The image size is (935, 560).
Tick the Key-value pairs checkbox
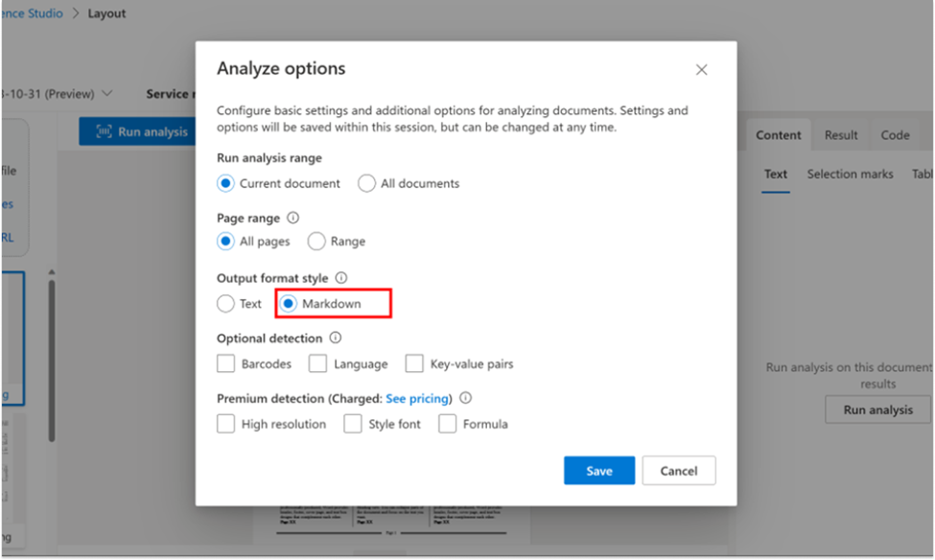coord(414,364)
